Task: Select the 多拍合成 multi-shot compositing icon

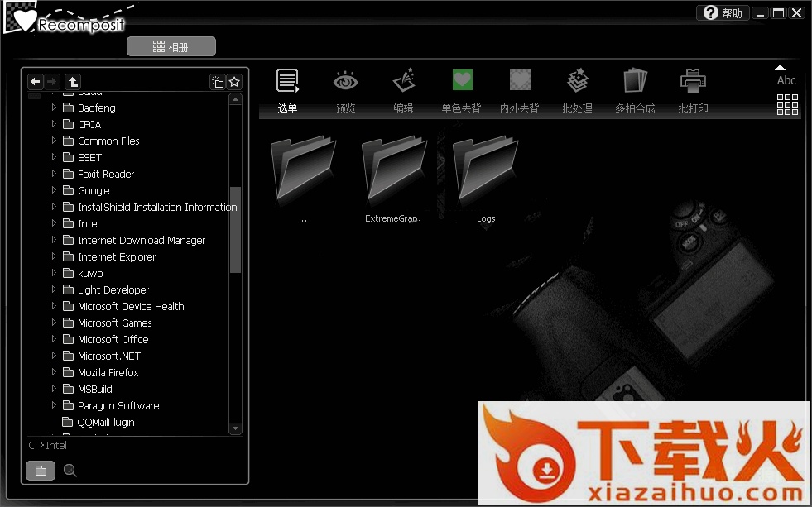Action: pyautogui.click(x=635, y=81)
